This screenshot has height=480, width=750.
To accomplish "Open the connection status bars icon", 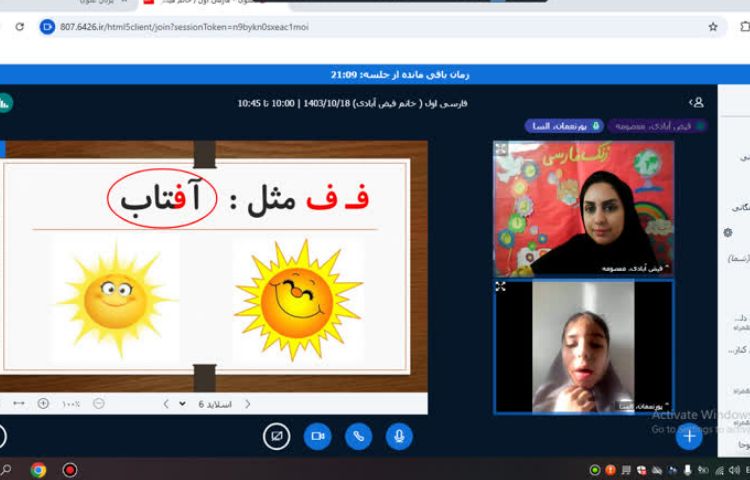I will (5, 103).
